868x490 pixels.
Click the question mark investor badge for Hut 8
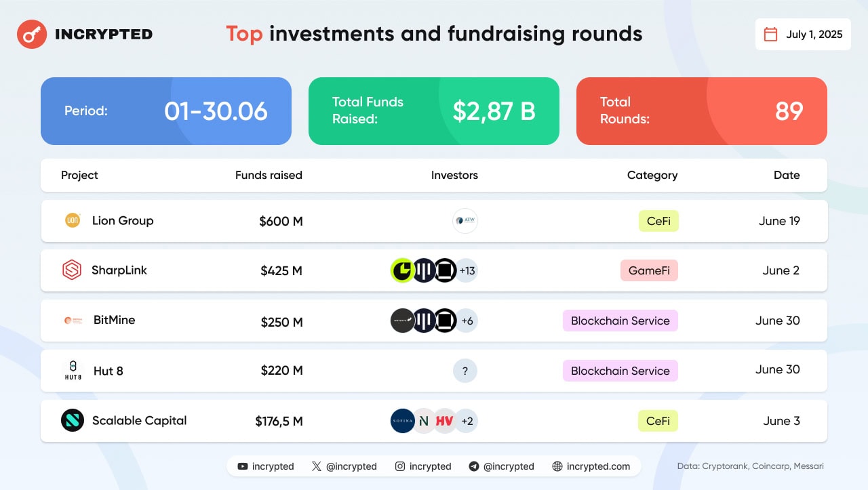(x=465, y=371)
